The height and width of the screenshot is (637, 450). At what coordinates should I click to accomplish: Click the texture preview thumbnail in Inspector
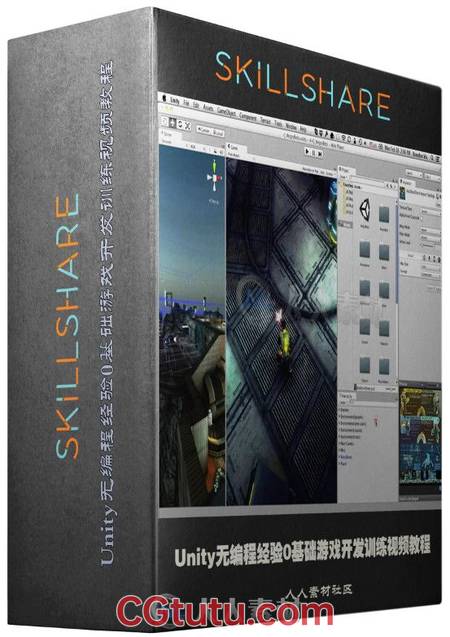coord(402,195)
